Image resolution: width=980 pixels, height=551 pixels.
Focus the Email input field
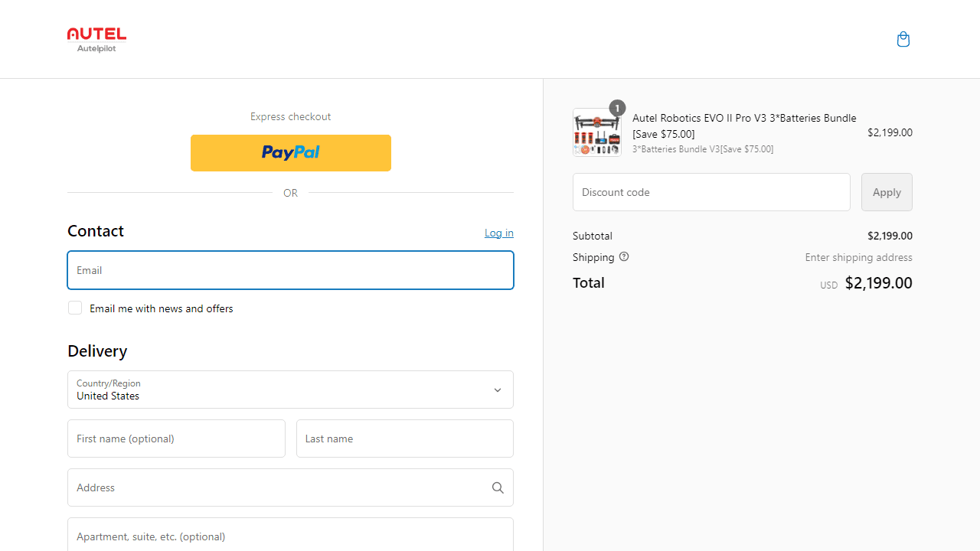[x=291, y=270]
